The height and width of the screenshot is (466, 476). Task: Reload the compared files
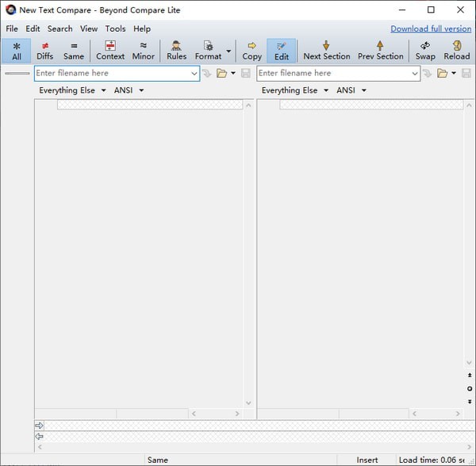coord(457,51)
